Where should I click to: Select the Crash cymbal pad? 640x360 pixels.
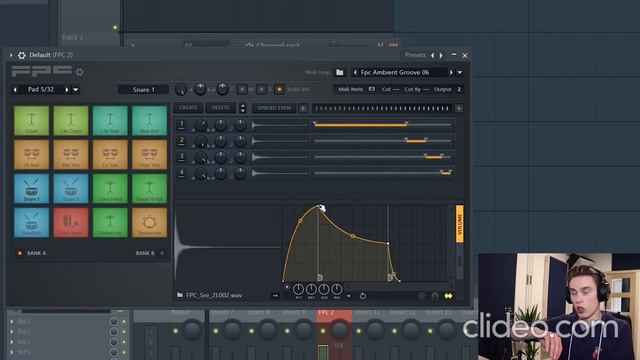(31, 120)
